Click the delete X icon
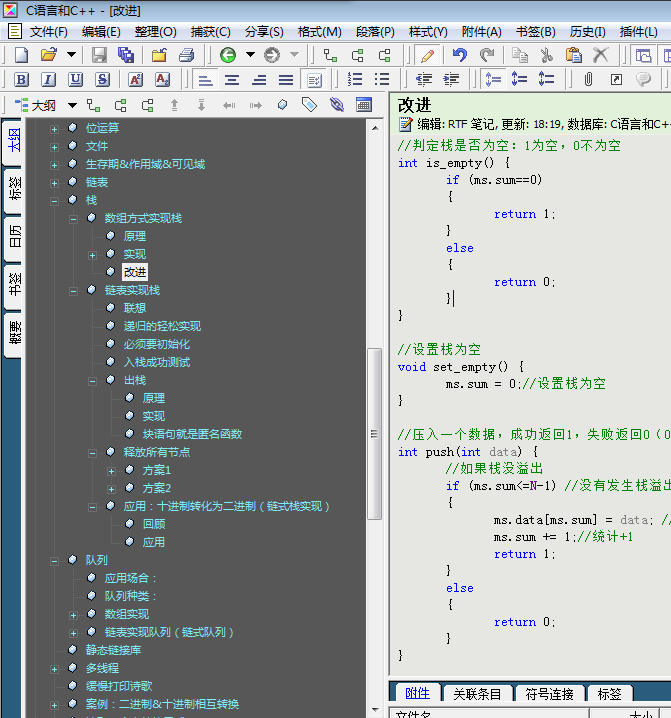The image size is (671, 718). tap(600, 55)
